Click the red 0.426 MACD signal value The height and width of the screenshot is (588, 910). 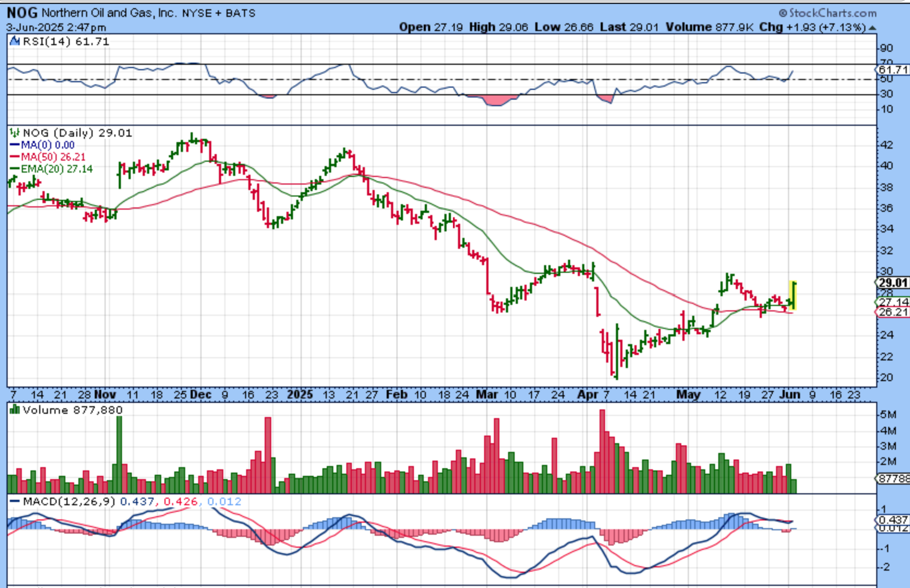pos(180,501)
